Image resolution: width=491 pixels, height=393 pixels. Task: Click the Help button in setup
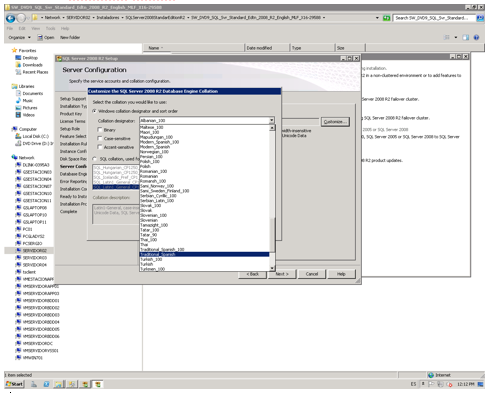tap(341, 274)
